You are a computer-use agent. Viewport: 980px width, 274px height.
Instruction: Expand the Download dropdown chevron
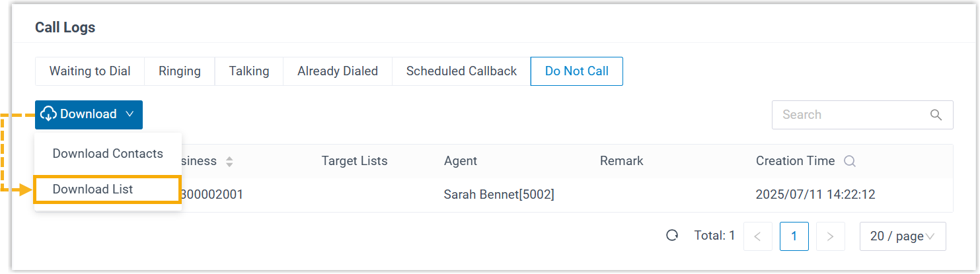(130, 114)
